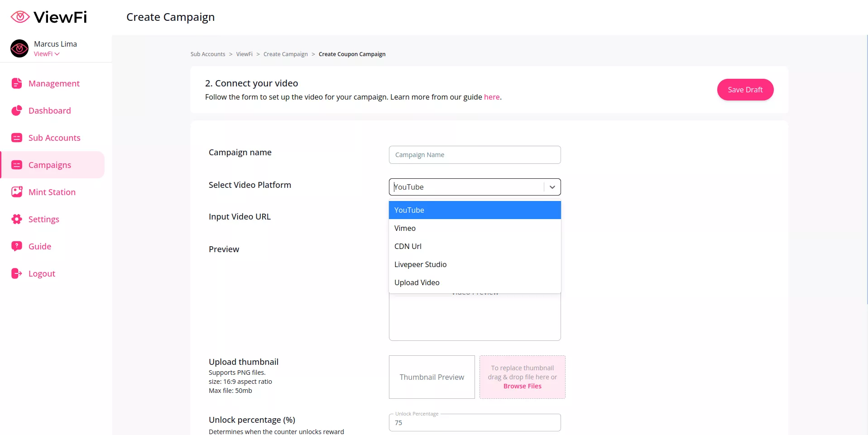The width and height of the screenshot is (868, 435).
Task: Click the ViewFi eye logo icon
Action: [20, 17]
